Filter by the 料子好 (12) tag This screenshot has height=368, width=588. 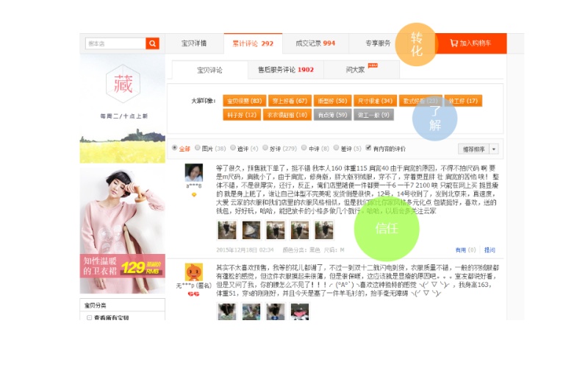click(x=242, y=115)
